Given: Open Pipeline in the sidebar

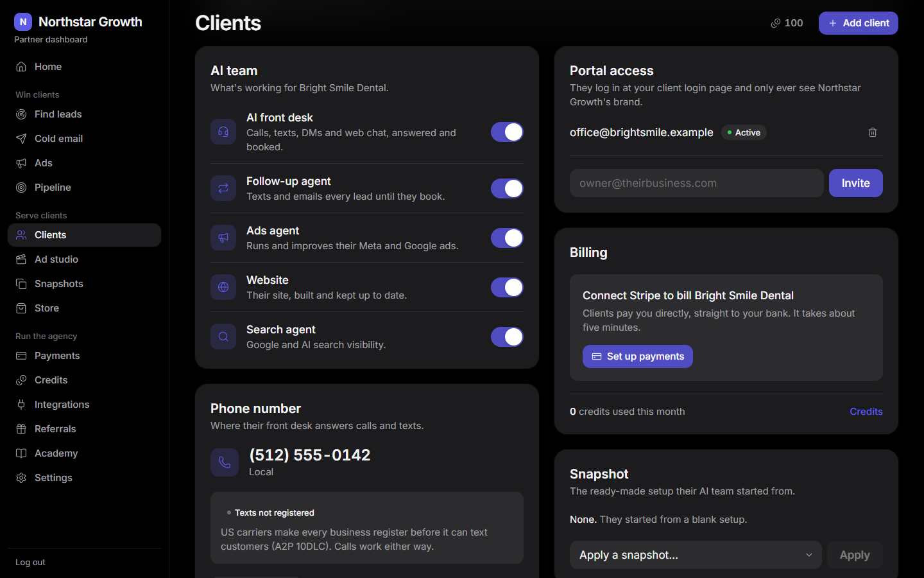Looking at the screenshot, I should pos(84,188).
